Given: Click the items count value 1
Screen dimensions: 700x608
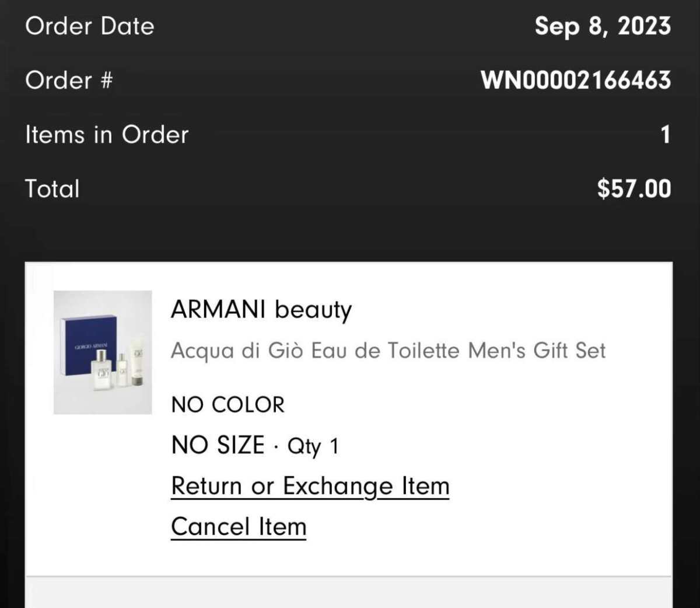Looking at the screenshot, I should tap(666, 135).
